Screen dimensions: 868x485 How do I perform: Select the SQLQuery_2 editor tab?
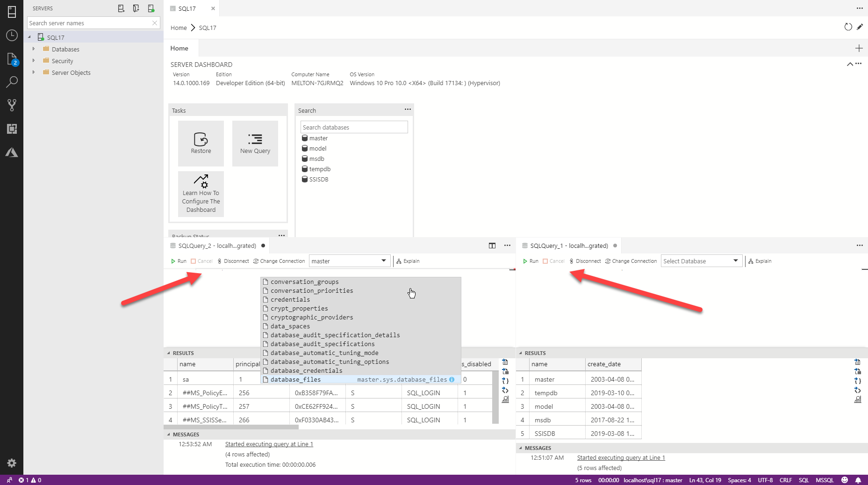[217, 246]
